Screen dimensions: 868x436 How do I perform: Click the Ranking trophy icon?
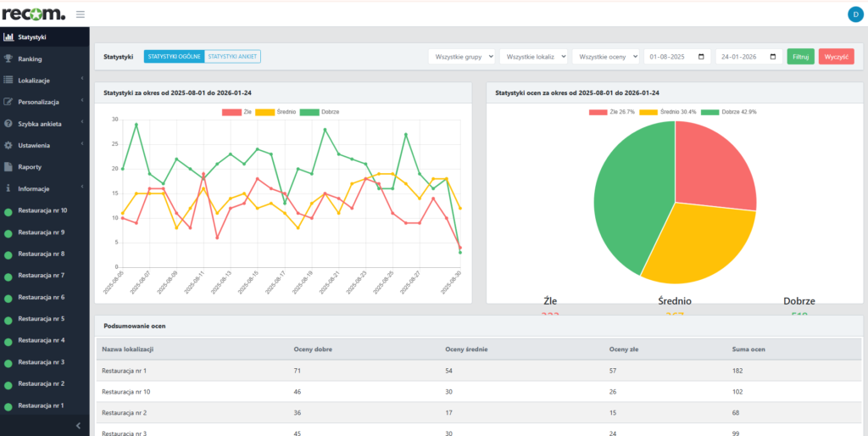(8, 59)
